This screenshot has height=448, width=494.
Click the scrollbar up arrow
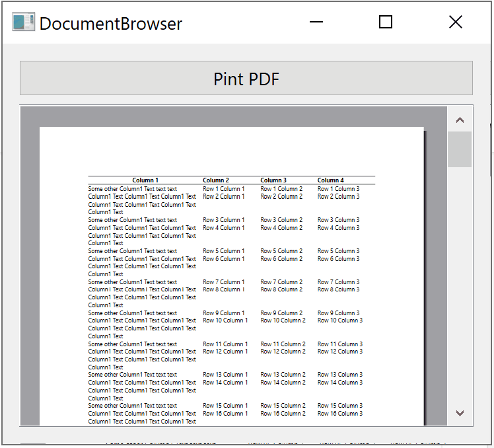[x=460, y=120]
